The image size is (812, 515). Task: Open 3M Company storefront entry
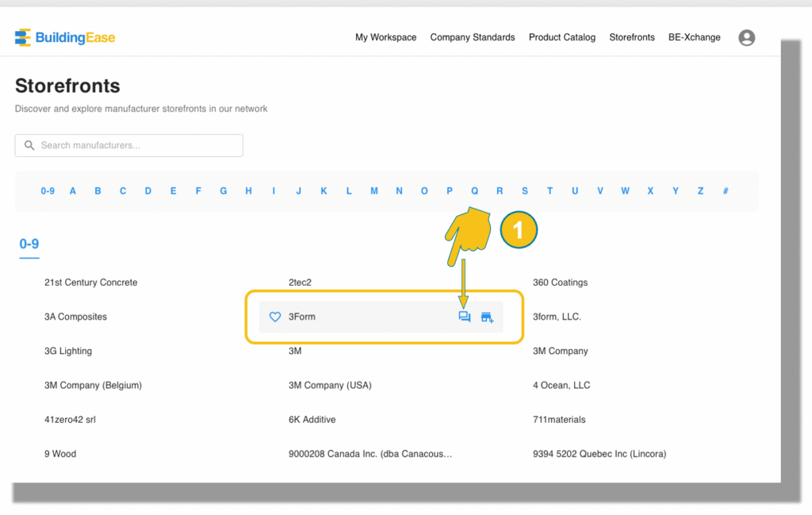click(x=561, y=351)
